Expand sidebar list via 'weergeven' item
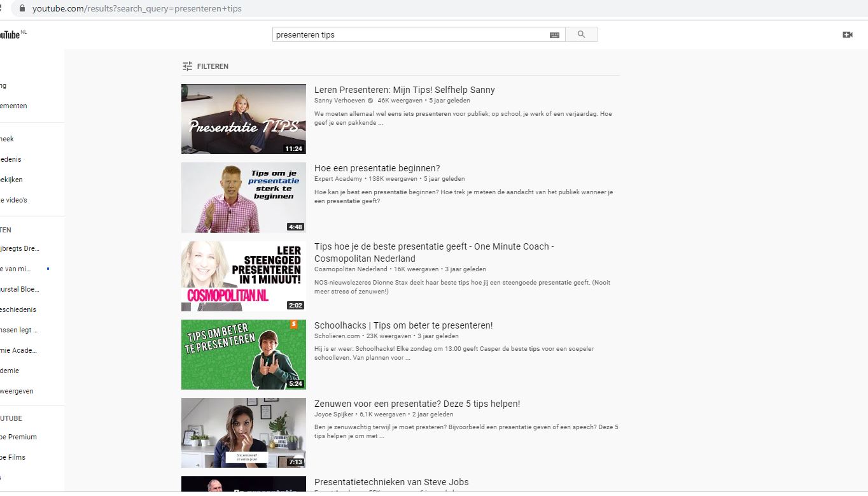This screenshot has height=496, width=868. tap(17, 391)
